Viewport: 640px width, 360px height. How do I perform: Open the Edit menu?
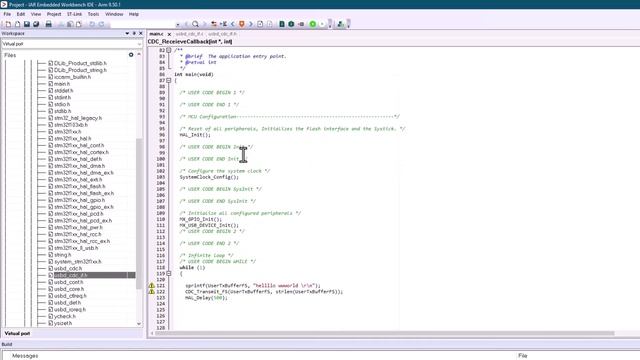point(21,14)
